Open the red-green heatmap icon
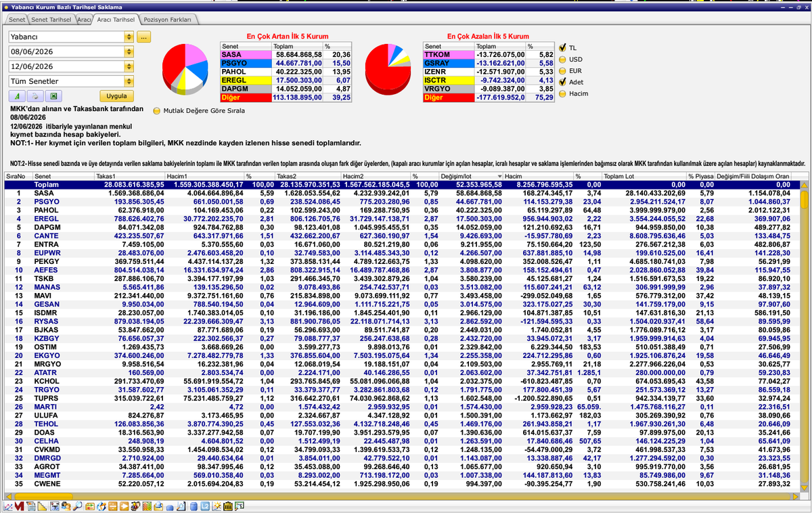Screen dimensions: 812x513 (147, 506)
